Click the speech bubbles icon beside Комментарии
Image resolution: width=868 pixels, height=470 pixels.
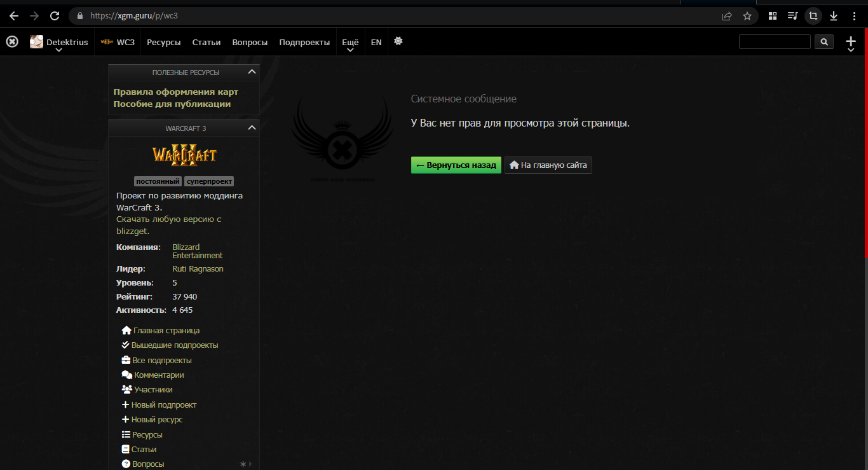pyautogui.click(x=127, y=375)
